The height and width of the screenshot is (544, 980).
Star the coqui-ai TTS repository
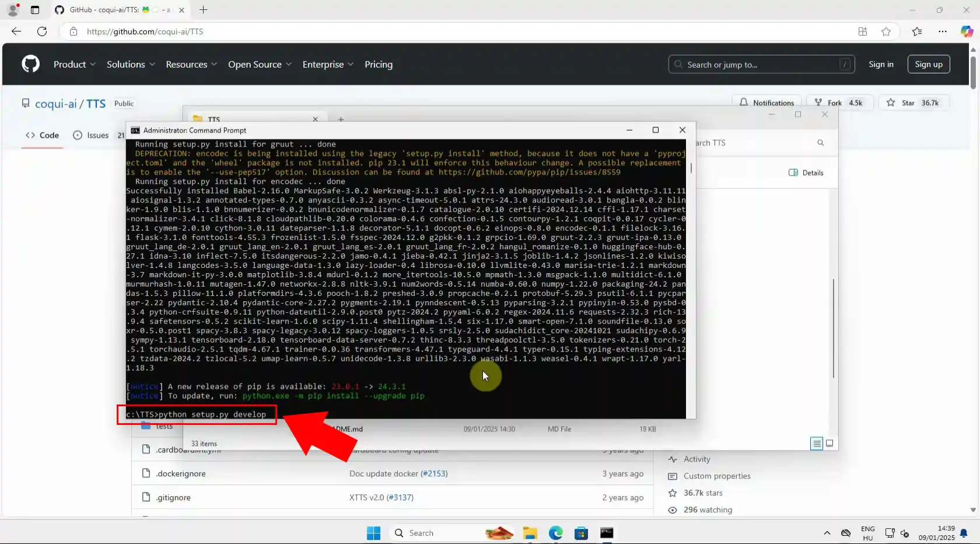pyautogui.click(x=914, y=103)
